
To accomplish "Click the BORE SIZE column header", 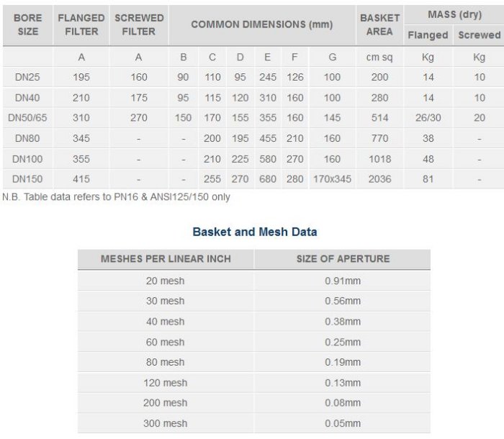I will click(27, 24).
